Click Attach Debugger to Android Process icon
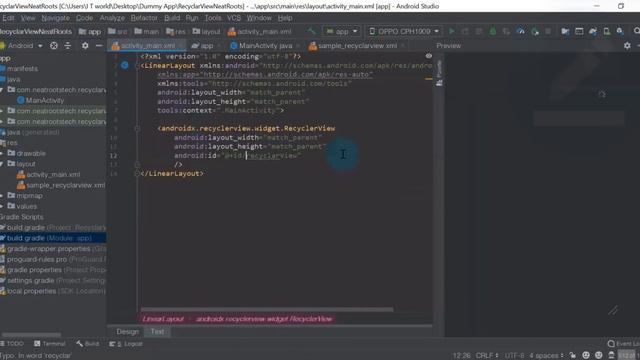640x360 pixels. click(535, 31)
